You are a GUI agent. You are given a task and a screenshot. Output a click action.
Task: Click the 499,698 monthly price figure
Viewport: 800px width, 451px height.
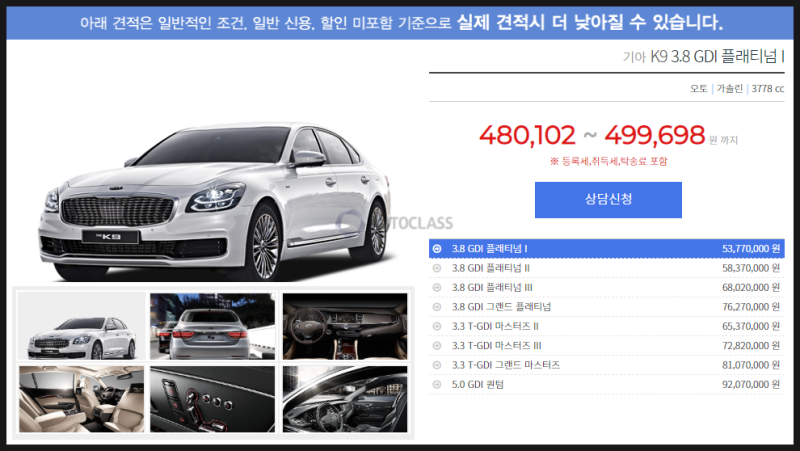pyautogui.click(x=655, y=135)
